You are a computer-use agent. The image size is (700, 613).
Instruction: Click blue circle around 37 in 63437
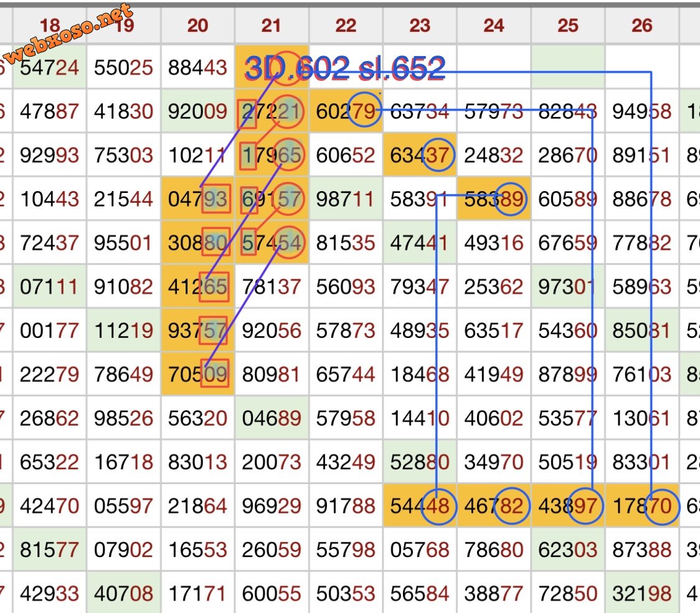click(x=438, y=154)
